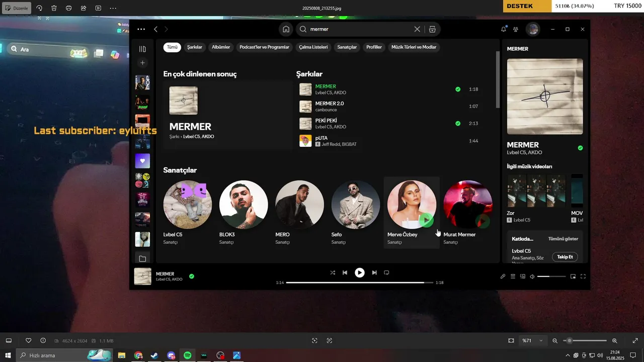644x362 pixels.
Task: Open the MERMER top result card
Action: click(x=227, y=115)
